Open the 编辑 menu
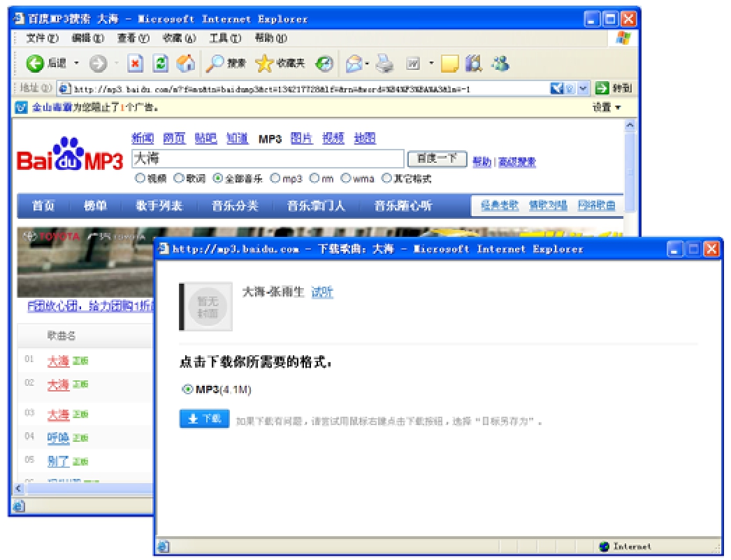 pos(87,38)
